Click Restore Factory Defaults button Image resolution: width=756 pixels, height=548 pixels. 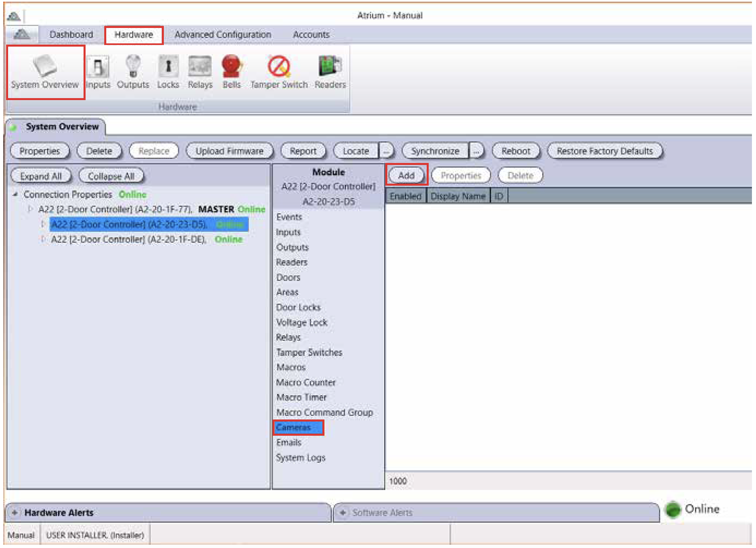point(605,151)
